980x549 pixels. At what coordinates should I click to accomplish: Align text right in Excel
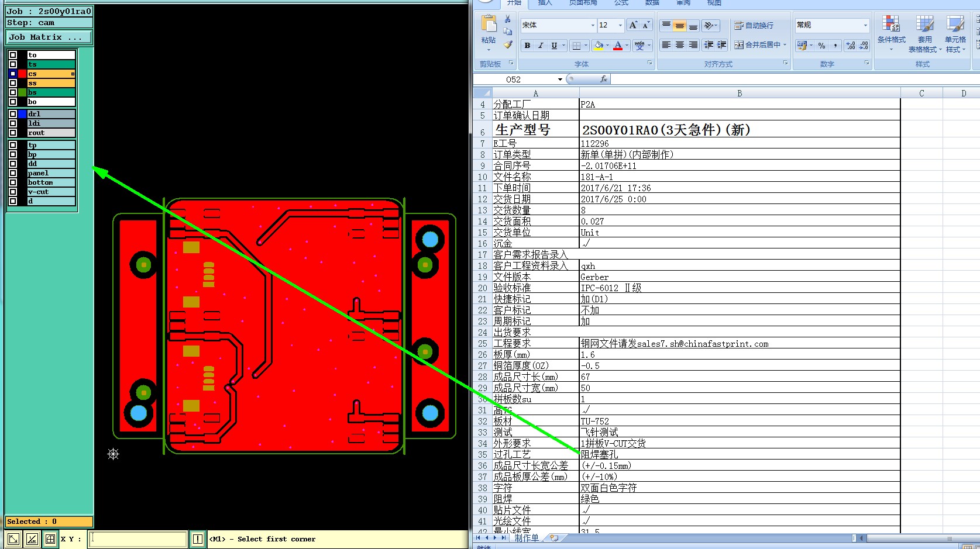(693, 45)
